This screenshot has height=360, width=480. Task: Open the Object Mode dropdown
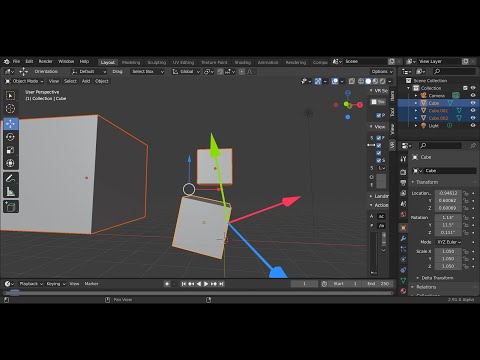tap(24, 81)
